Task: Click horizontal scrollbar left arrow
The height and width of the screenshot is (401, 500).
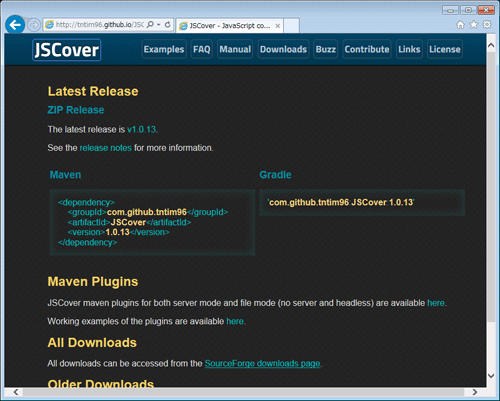Action: (16, 392)
